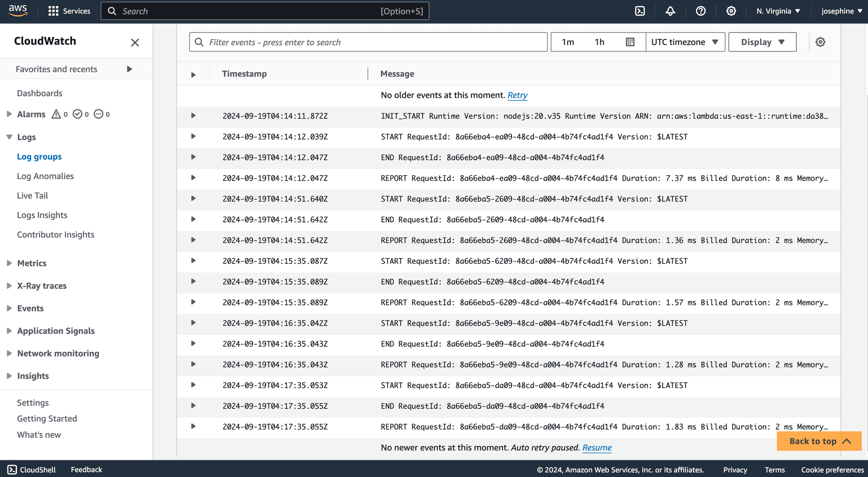
Task: Open the top bar settings gear
Action: point(731,11)
